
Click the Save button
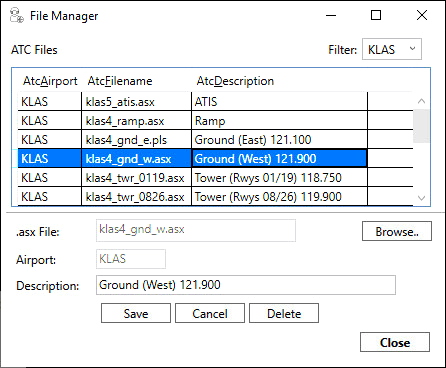point(136,313)
